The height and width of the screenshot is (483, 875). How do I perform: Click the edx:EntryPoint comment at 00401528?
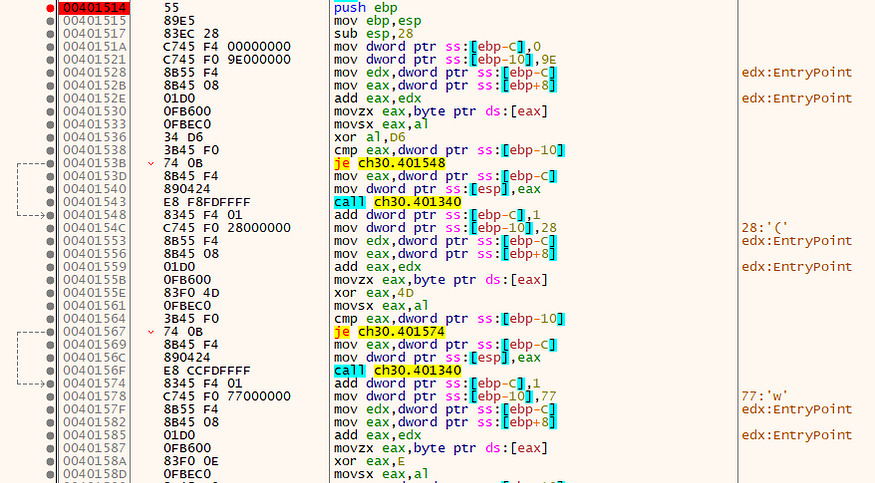(797, 73)
